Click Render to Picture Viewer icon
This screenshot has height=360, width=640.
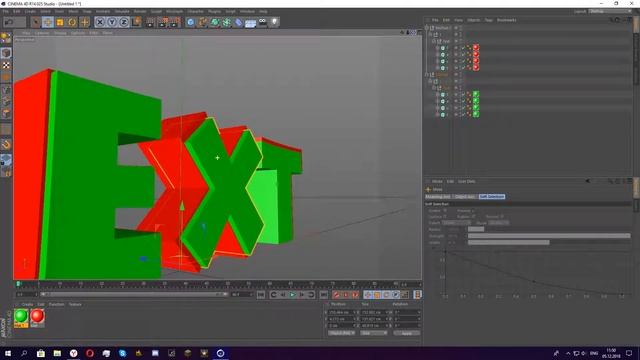coord(162,22)
